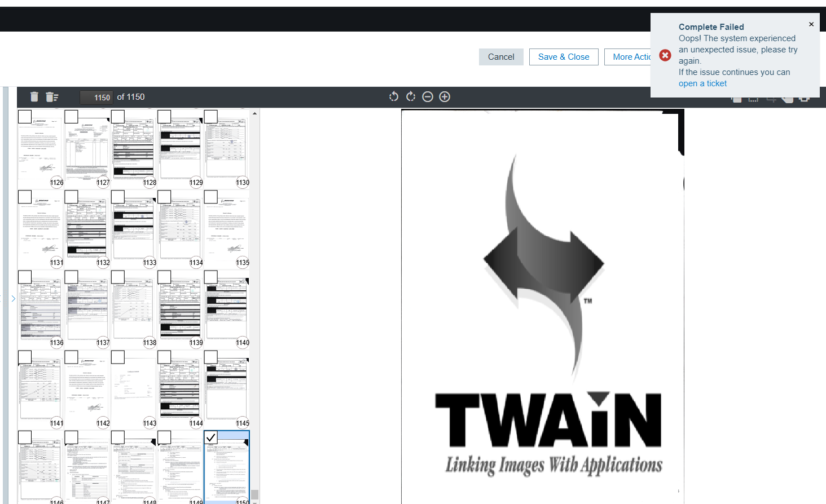Click Save & Close
Viewport: 826px width, 504px height.
564,57
